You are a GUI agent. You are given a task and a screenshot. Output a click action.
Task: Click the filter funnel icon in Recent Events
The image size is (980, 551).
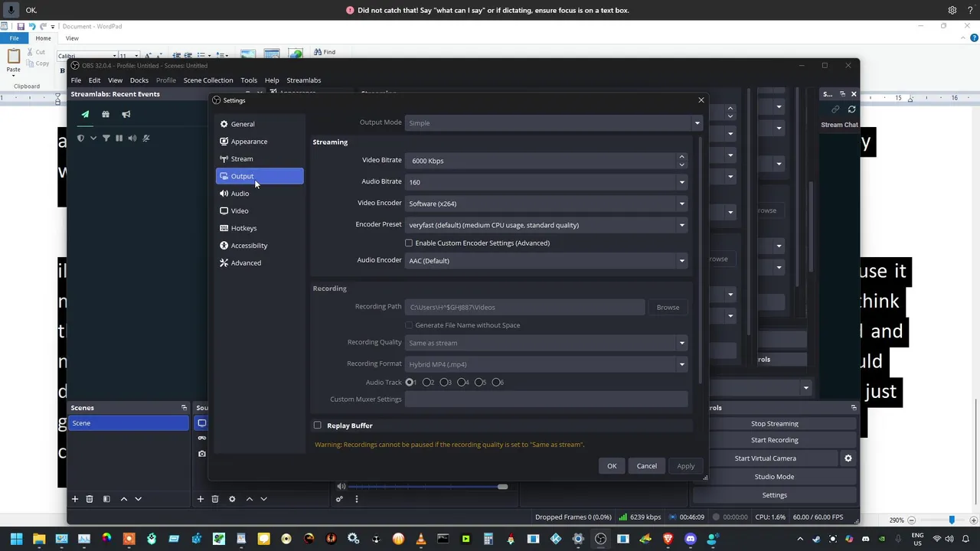(x=106, y=138)
